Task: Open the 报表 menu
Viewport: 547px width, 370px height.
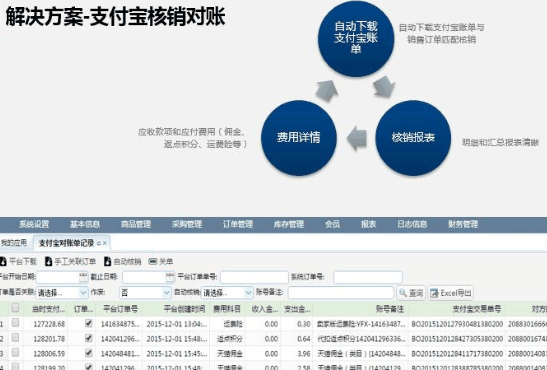Action: [x=368, y=224]
